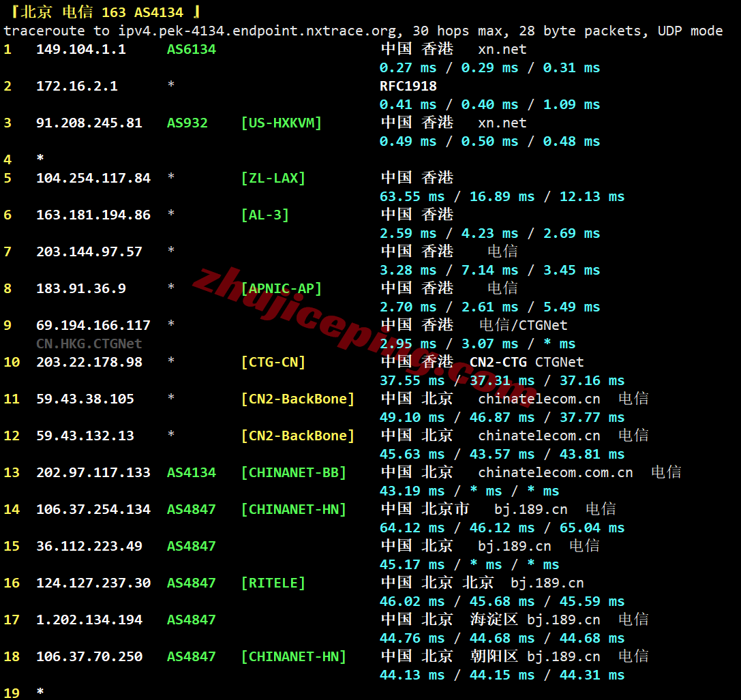Select IP 91.208.245.81

tap(89, 123)
